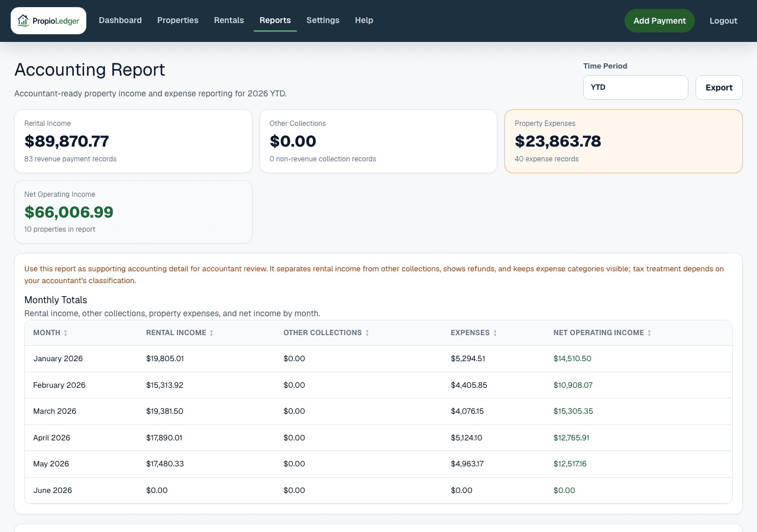The image size is (757, 532).
Task: Click the Add Payment button
Action: coord(659,21)
